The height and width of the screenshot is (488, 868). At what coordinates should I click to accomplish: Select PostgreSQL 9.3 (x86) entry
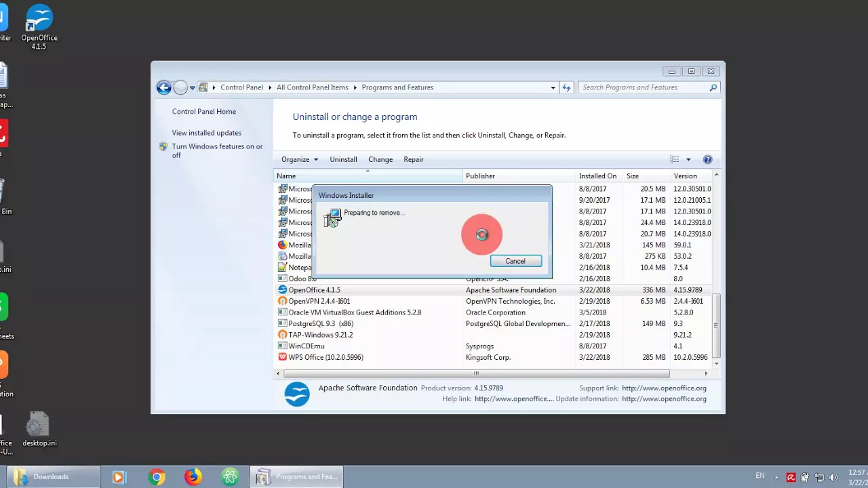[x=321, y=324]
